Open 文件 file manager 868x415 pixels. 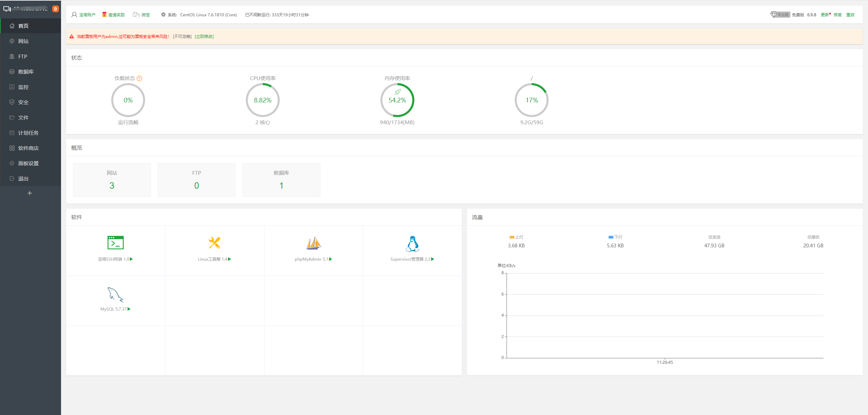pos(31,117)
